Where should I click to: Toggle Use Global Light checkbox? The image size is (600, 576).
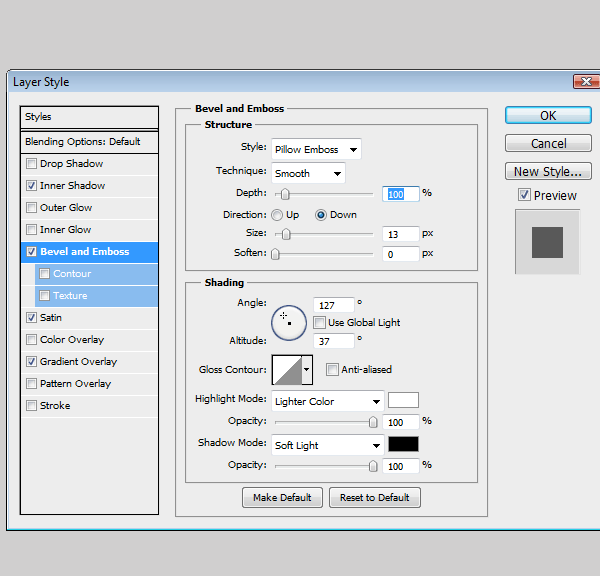coord(319,323)
